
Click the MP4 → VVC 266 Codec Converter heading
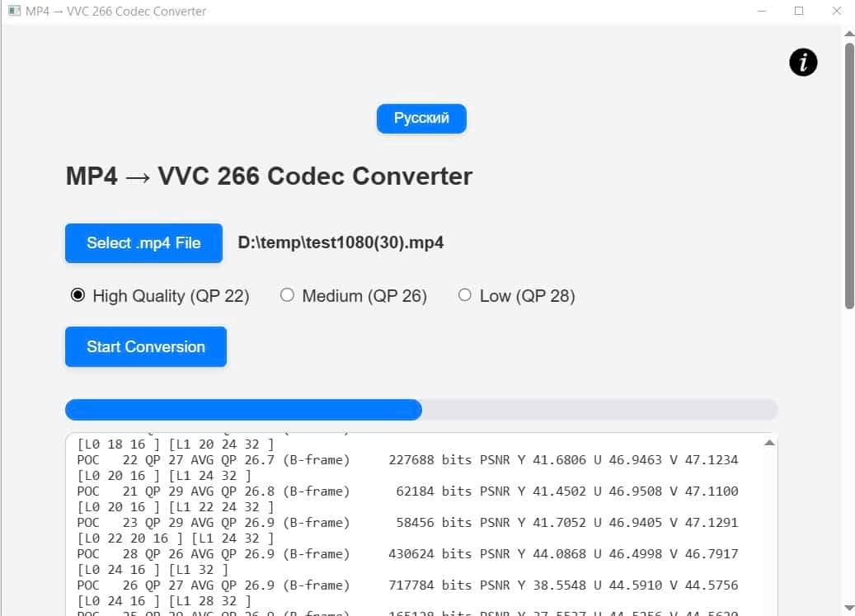point(269,176)
